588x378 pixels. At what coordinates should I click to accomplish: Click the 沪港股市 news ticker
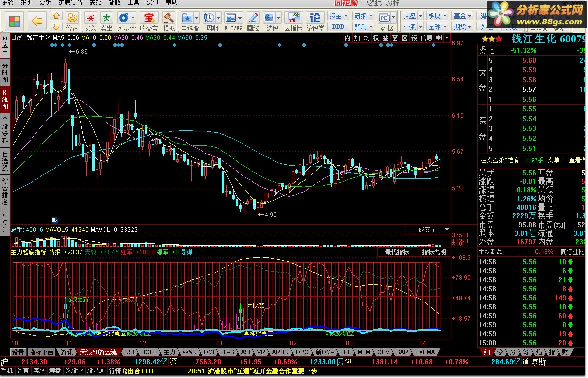252,371
